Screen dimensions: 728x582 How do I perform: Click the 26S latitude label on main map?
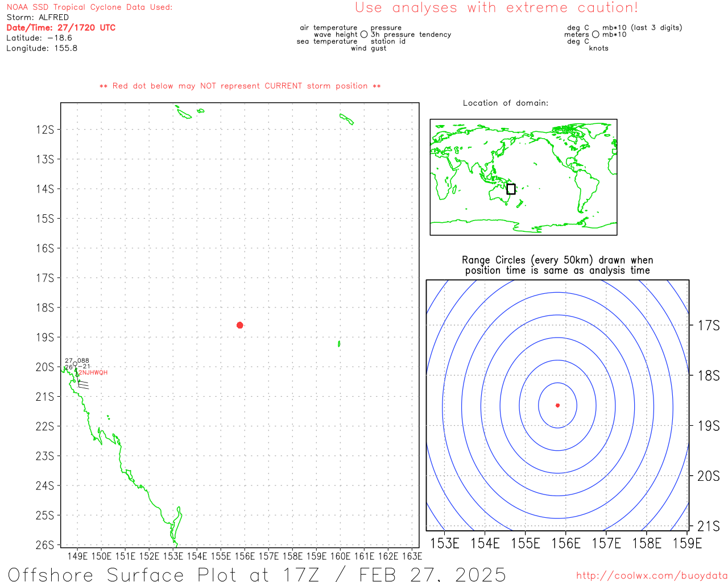45,545
